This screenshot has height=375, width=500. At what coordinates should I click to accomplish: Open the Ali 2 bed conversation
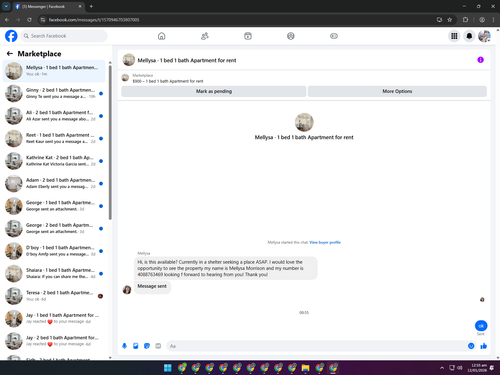tap(54, 116)
